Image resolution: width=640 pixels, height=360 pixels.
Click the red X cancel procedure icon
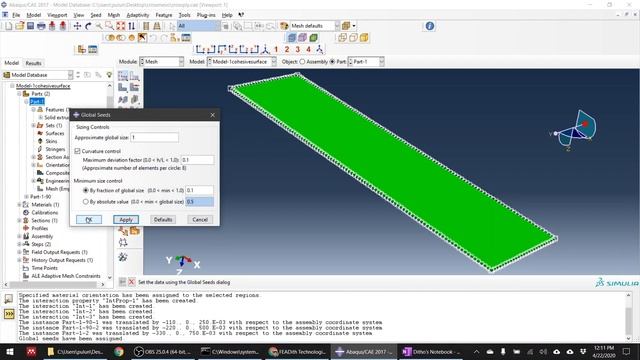pos(131,282)
